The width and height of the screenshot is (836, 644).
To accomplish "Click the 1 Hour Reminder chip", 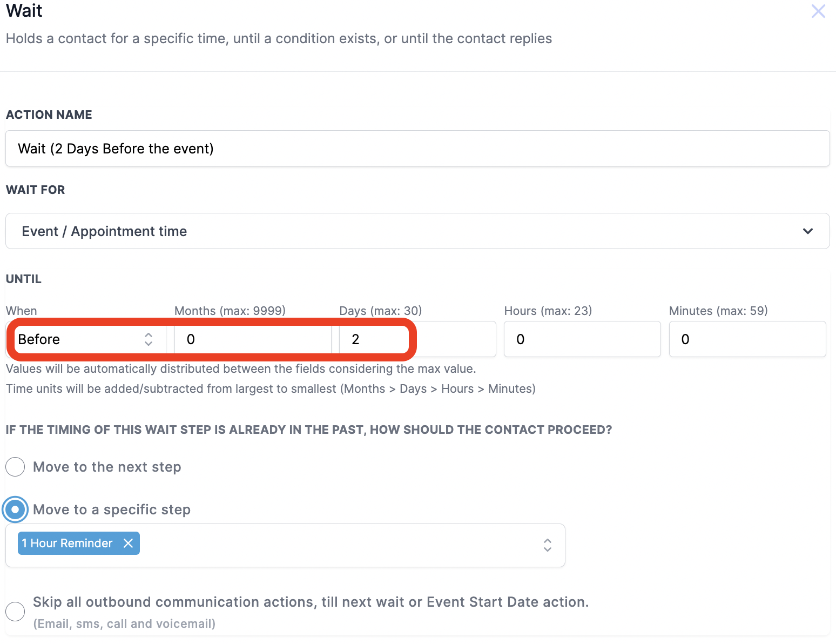I will tap(67, 544).
